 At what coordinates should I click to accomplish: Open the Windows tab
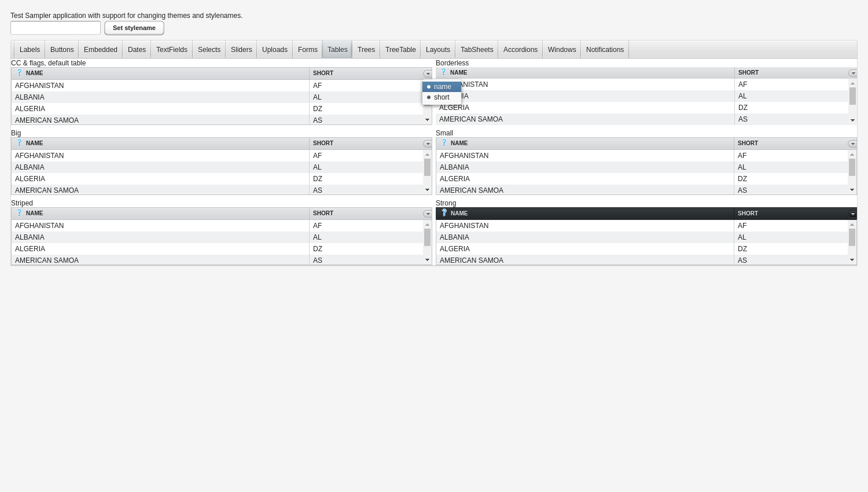(562, 50)
